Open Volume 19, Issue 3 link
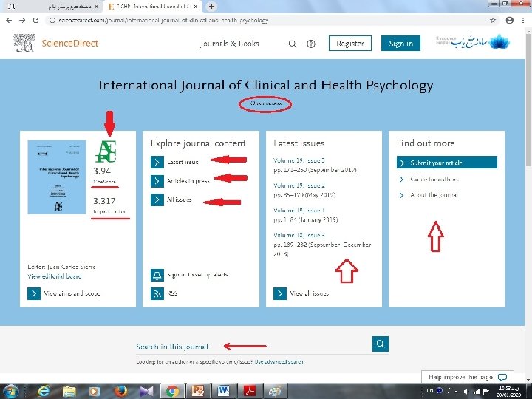The image size is (532, 399). pyautogui.click(x=299, y=160)
